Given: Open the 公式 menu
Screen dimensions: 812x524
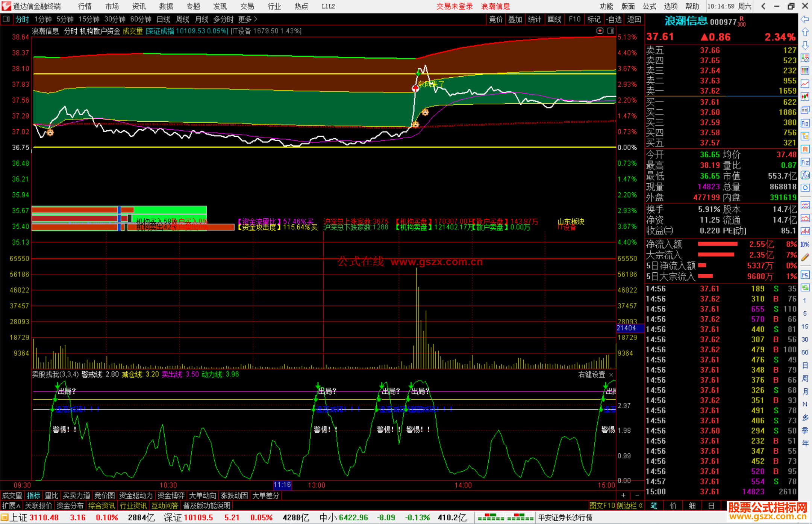Looking at the screenshot, I should (x=649, y=6).
